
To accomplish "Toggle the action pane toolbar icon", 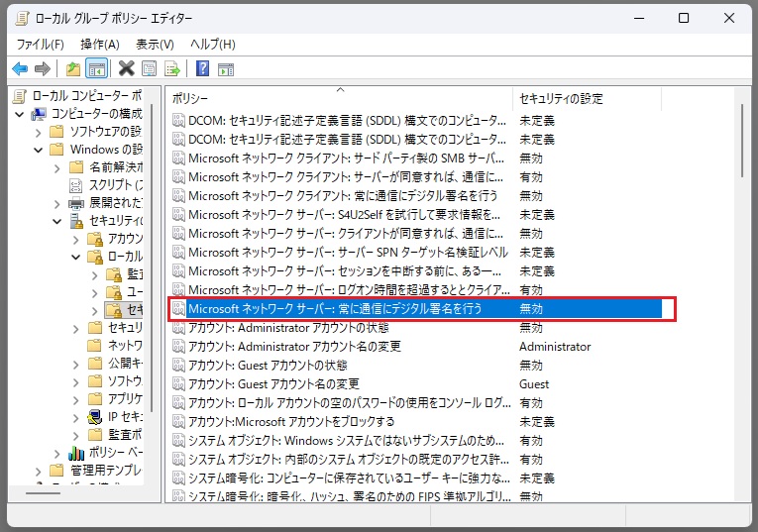I will coord(226,68).
